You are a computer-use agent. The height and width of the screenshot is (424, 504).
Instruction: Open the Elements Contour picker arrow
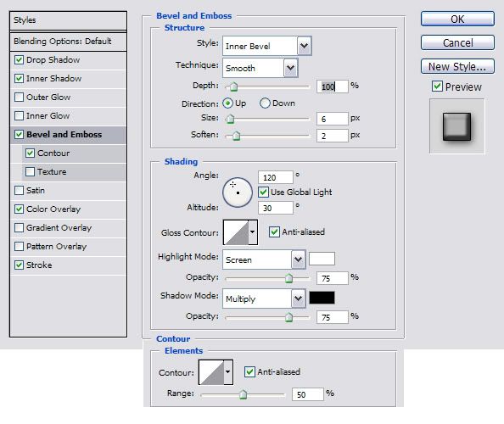[x=228, y=372]
